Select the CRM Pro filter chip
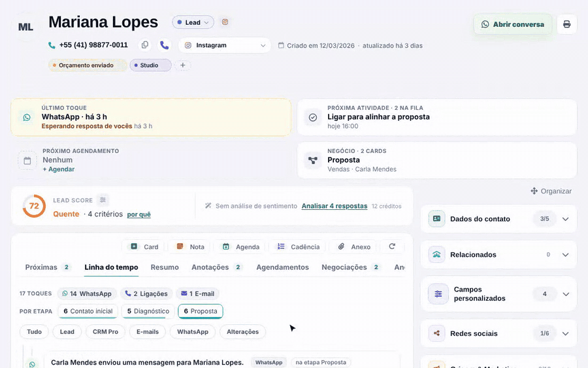588x368 pixels. (105, 331)
